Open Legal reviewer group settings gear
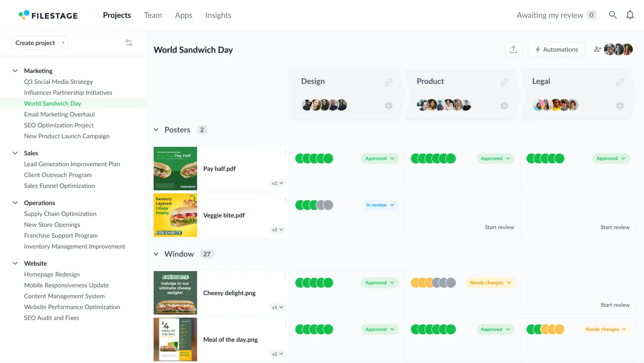This screenshot has width=644, height=363. coord(620,106)
